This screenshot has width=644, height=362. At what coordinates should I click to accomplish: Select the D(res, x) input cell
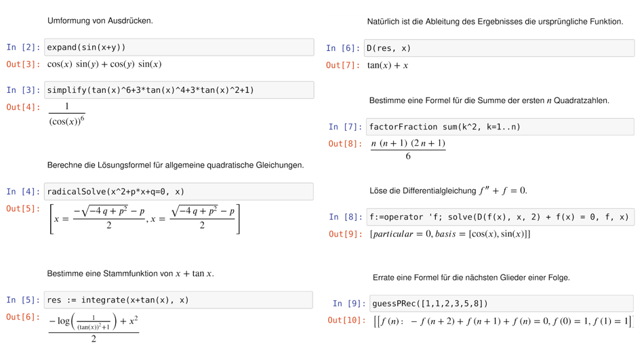[x=499, y=48]
